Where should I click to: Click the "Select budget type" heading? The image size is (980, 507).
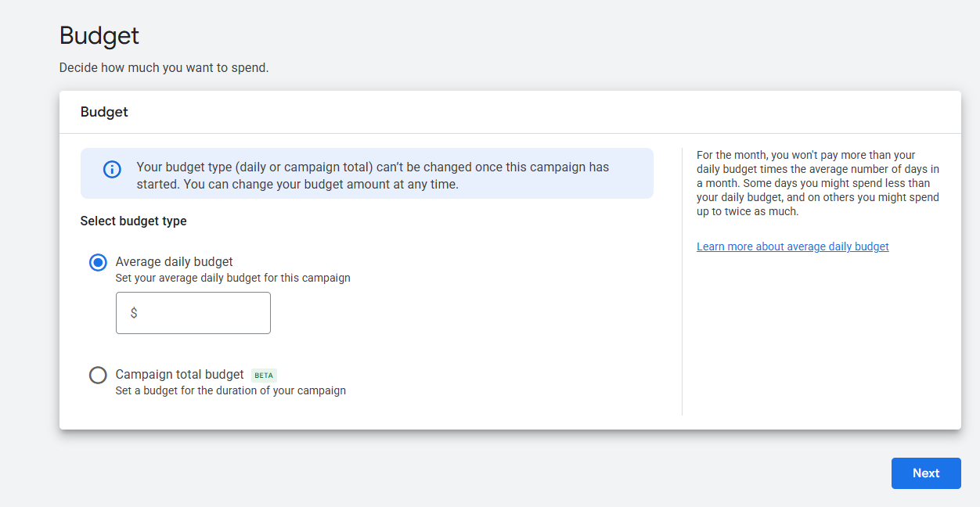[133, 221]
